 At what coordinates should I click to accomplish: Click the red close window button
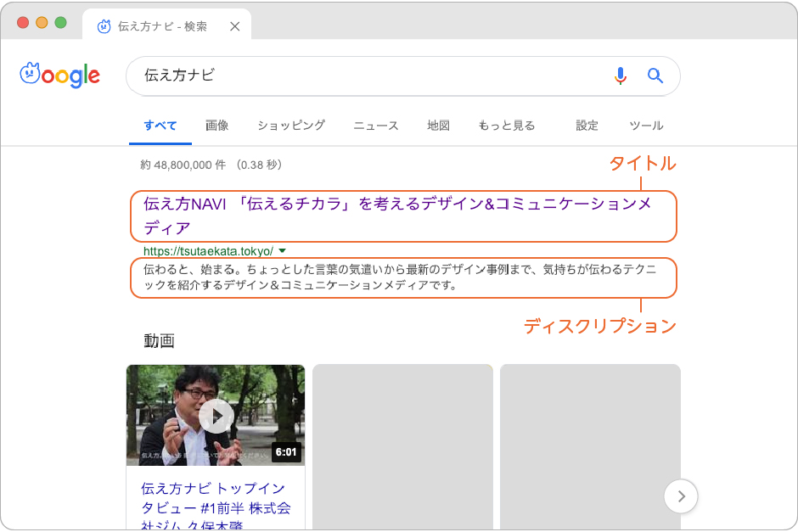click(x=23, y=22)
